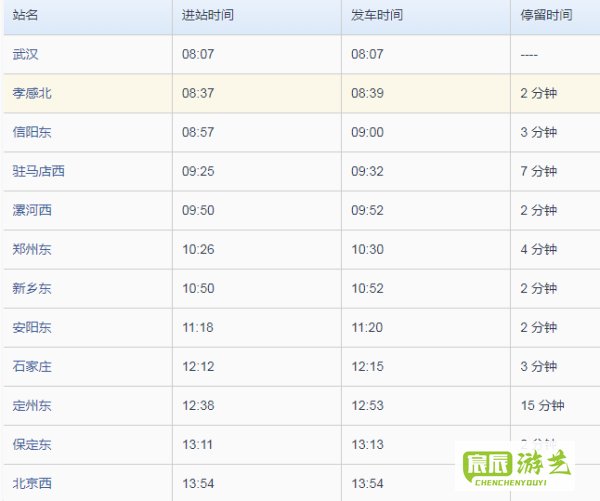Click the 12:12 arrival time
Viewport: 600px width, 501px height.
[x=198, y=366]
